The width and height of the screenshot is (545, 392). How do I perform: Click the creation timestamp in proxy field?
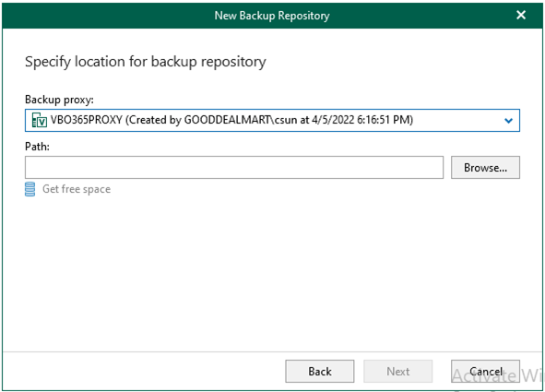coord(362,120)
